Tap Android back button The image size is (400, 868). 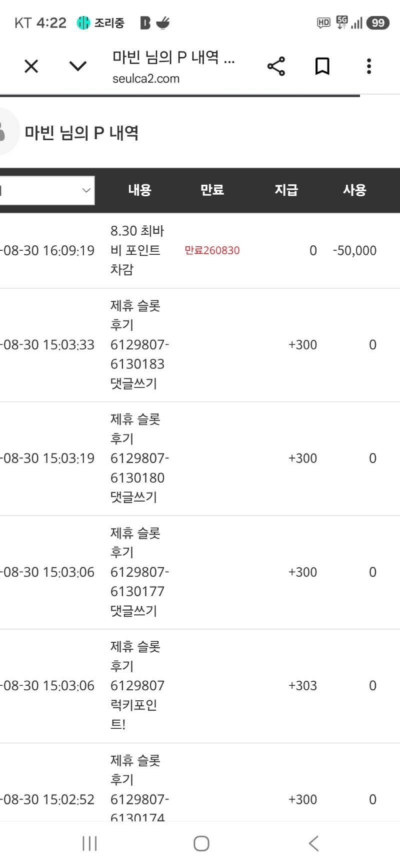coord(313,843)
